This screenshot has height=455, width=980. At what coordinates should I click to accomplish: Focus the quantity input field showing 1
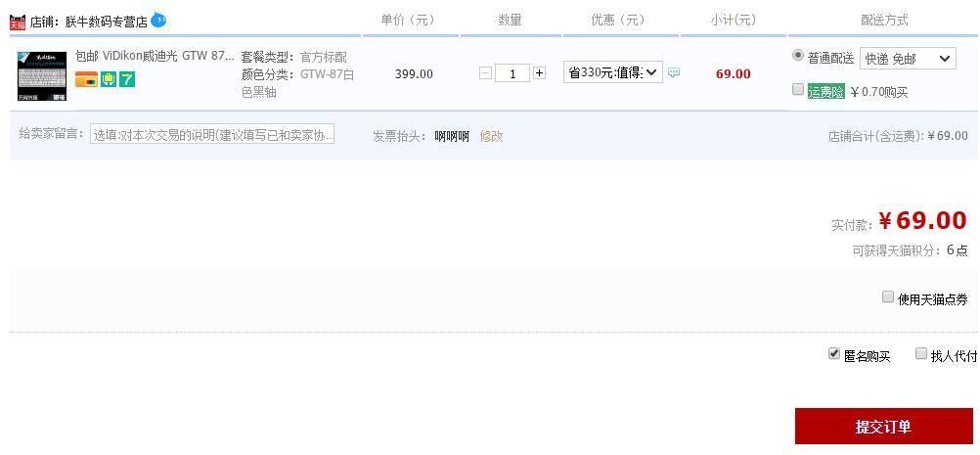click(x=512, y=73)
